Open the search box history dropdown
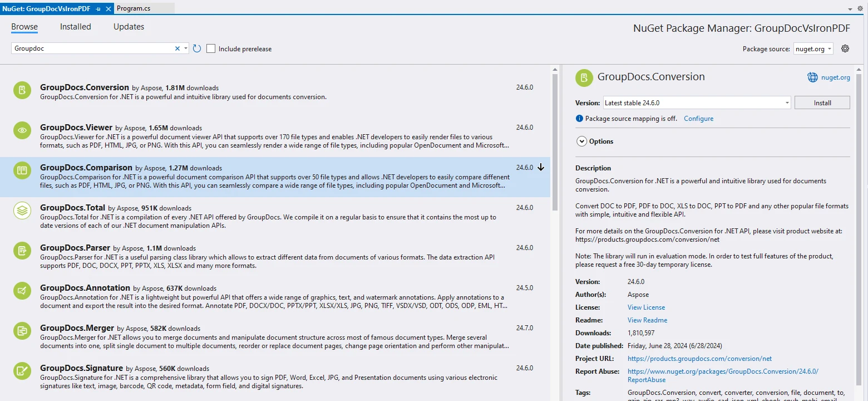The width and height of the screenshot is (868, 401). (x=186, y=48)
